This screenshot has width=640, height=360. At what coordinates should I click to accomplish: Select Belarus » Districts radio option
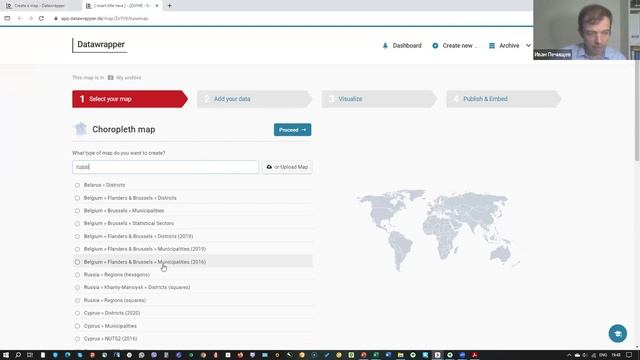point(77,185)
